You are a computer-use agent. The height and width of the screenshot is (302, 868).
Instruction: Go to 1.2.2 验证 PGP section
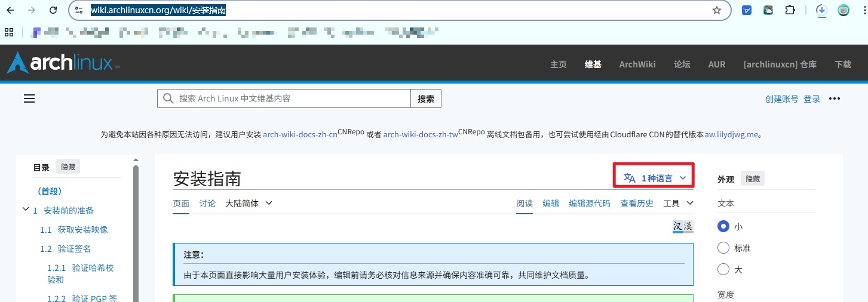click(82, 298)
